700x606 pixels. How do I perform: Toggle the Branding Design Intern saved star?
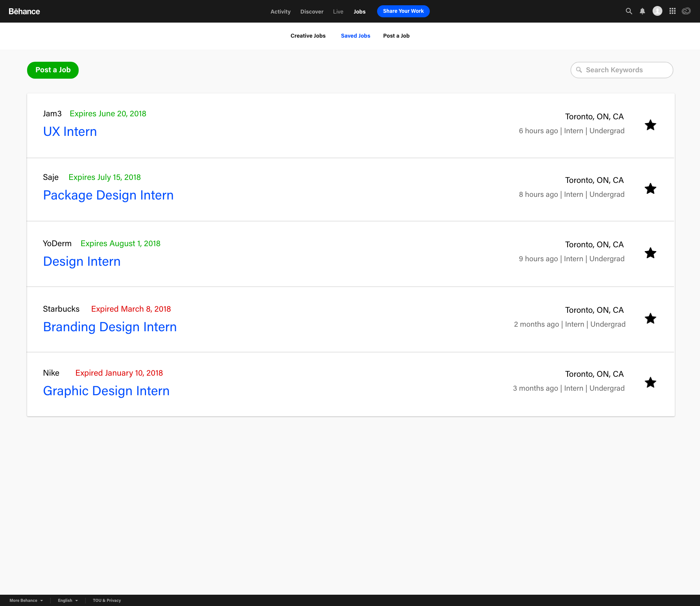click(650, 318)
